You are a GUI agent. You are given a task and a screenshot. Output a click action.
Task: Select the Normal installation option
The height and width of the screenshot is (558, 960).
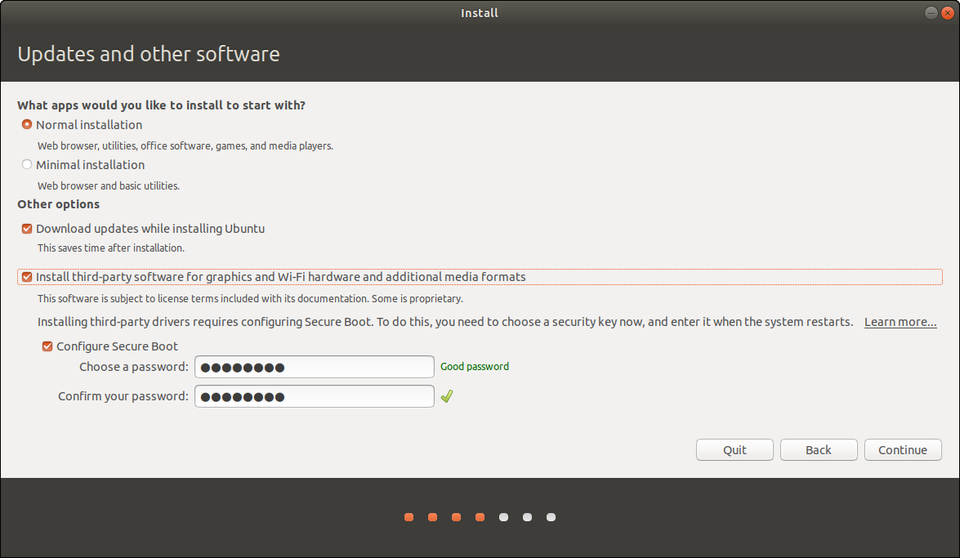point(27,125)
